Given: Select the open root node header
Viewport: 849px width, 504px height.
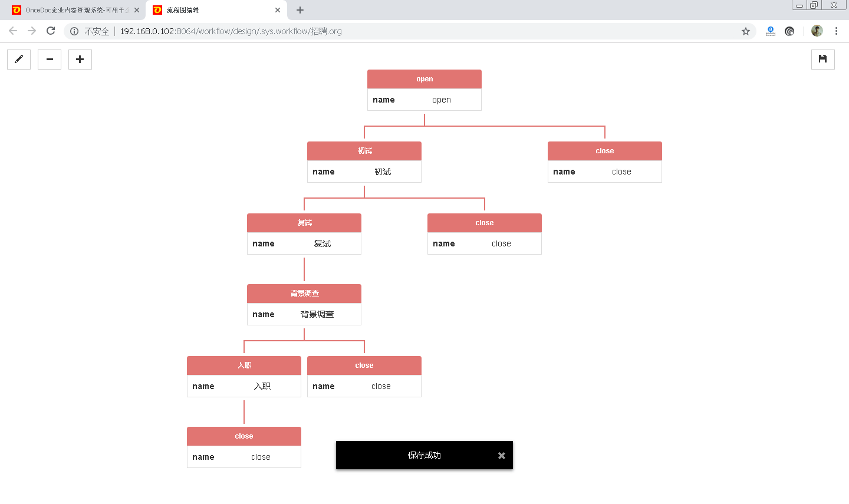Looking at the screenshot, I should 424,79.
